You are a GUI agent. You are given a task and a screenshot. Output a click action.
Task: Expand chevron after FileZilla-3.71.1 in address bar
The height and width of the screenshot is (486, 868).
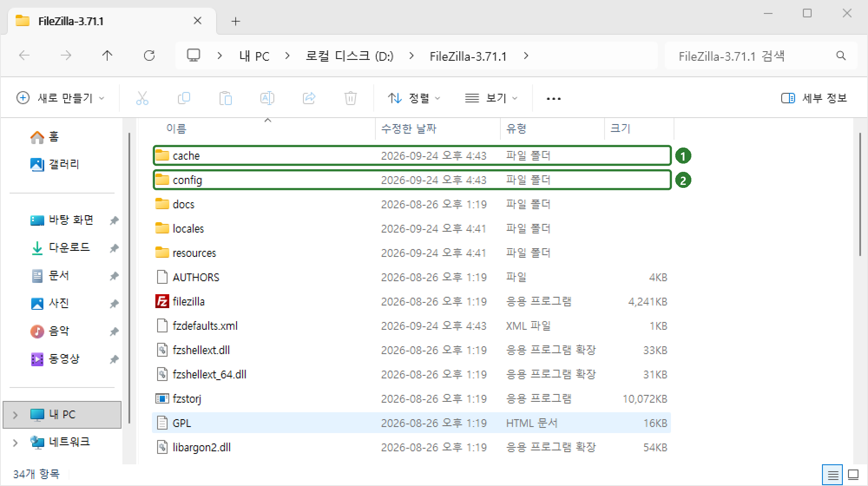[526, 56]
